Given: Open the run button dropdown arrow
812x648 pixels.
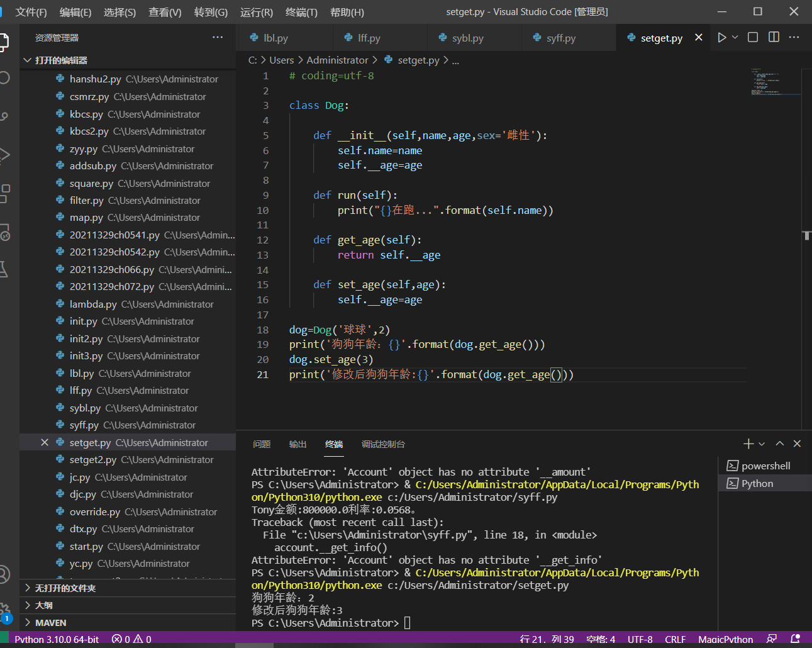Looking at the screenshot, I should (x=735, y=38).
